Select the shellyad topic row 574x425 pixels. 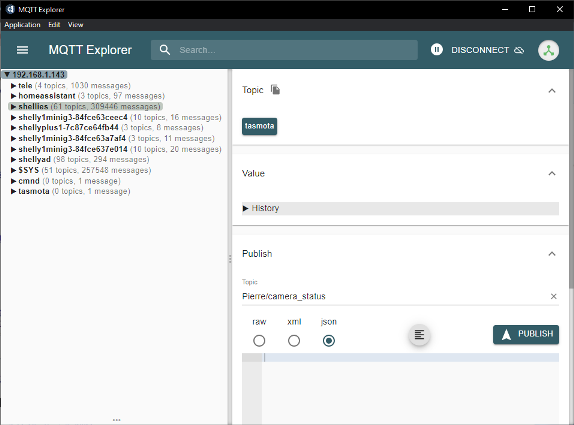[x=80, y=160]
